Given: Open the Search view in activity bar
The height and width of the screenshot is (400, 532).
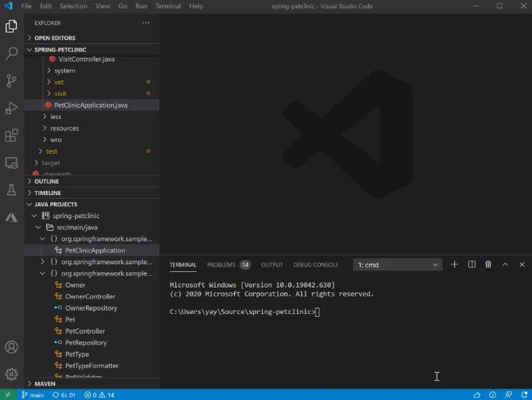Looking at the screenshot, I should [x=12, y=53].
